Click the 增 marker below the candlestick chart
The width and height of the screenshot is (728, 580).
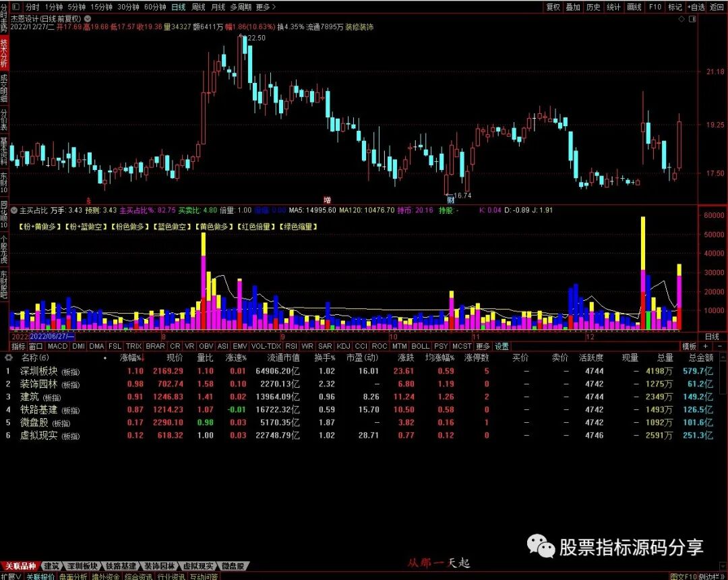point(328,200)
